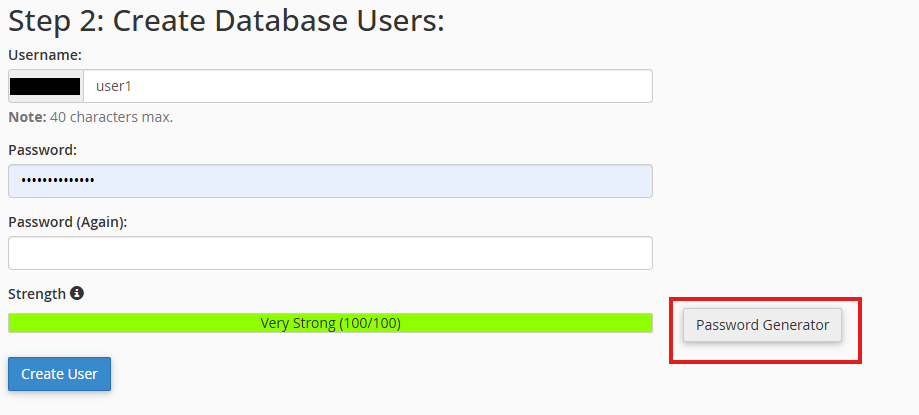The width and height of the screenshot is (919, 415).
Task: Click the word "Users:" in the heading
Action: click(x=396, y=21)
